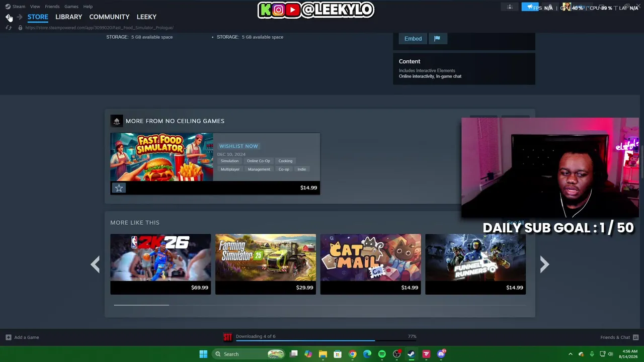
Task: Open OBS Studio from the taskbar
Action: (397, 354)
